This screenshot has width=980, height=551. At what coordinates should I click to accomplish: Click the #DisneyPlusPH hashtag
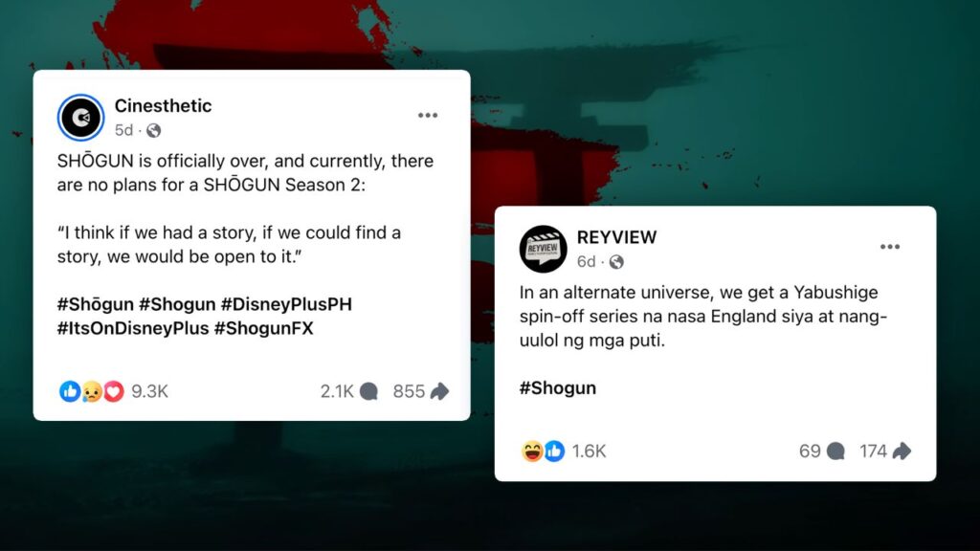(286, 304)
